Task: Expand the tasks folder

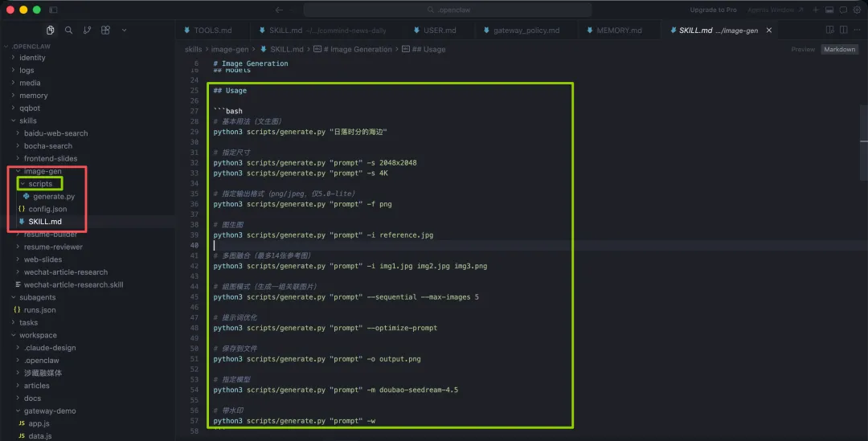Action: pyautogui.click(x=28, y=323)
